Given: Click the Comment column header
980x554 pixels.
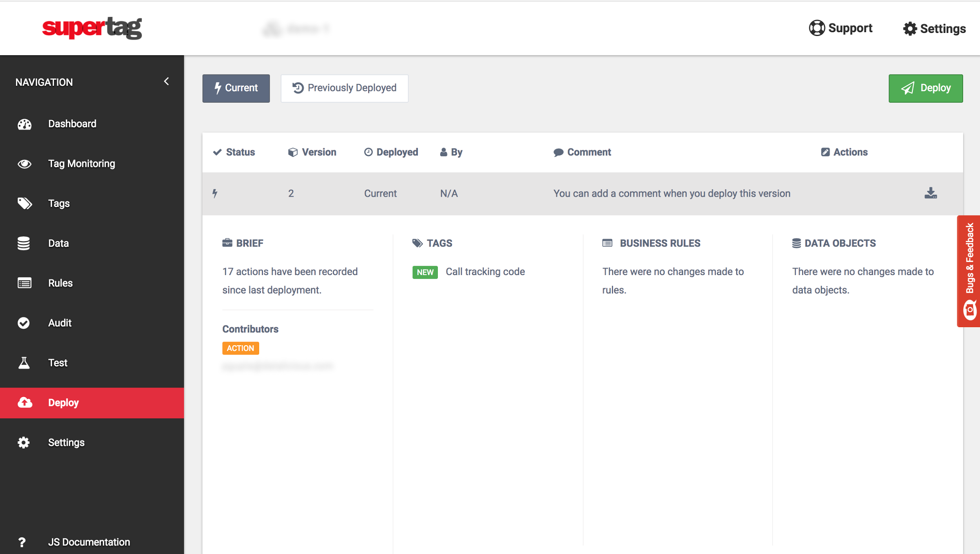Looking at the screenshot, I should (x=582, y=152).
